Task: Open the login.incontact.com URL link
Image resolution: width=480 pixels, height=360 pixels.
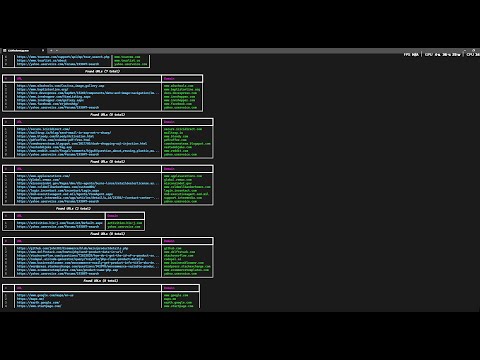Action: point(58,190)
